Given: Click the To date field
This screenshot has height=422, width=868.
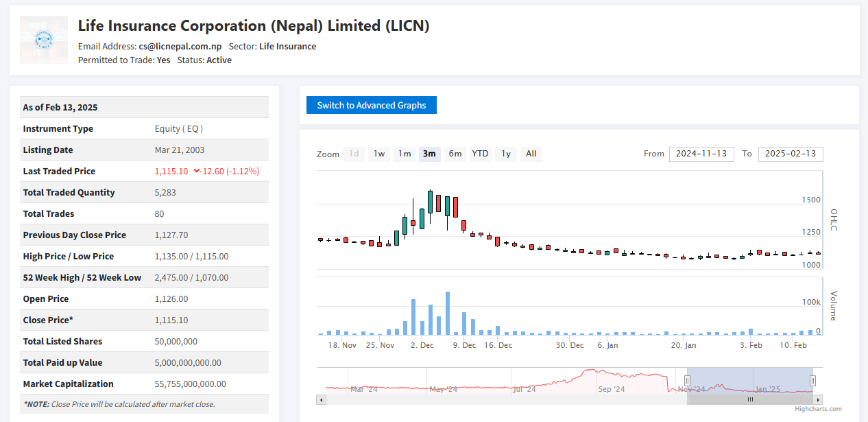Looking at the screenshot, I should pos(791,154).
